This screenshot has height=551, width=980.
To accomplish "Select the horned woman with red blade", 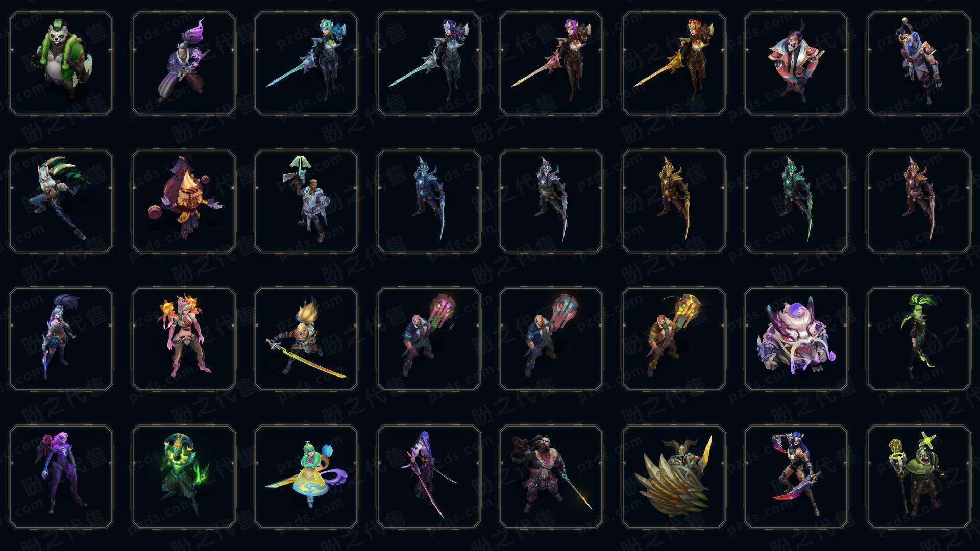I will 796,477.
